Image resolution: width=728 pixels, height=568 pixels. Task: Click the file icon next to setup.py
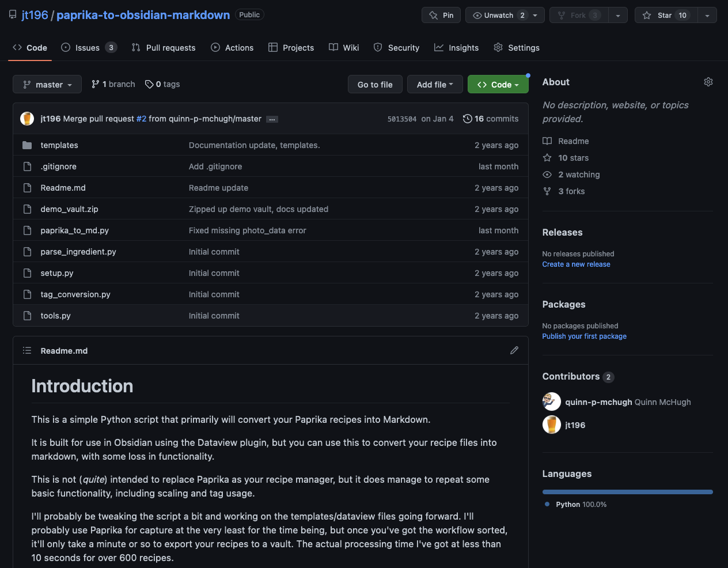pos(27,273)
